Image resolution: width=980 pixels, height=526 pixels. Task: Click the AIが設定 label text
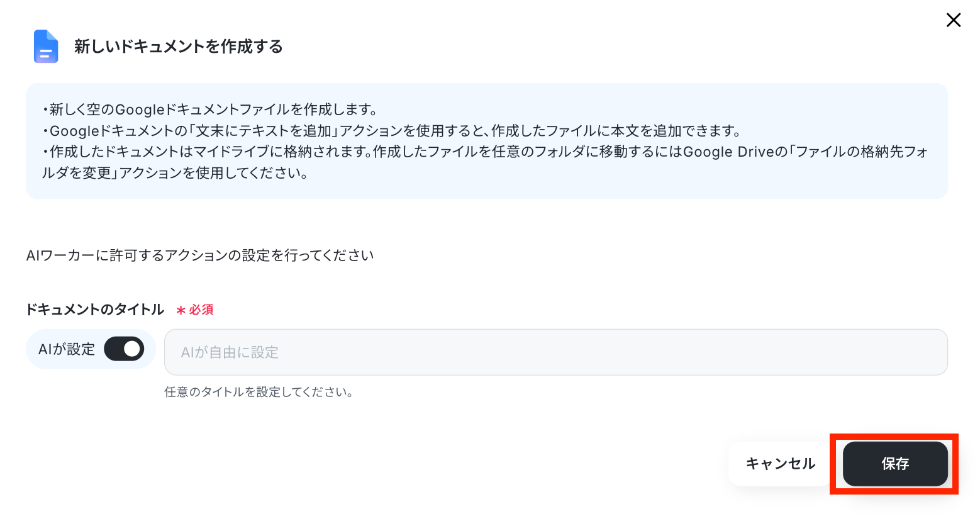point(67,349)
